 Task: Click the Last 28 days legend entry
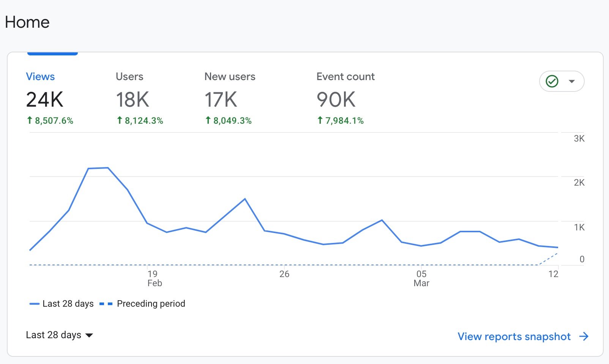tap(62, 304)
